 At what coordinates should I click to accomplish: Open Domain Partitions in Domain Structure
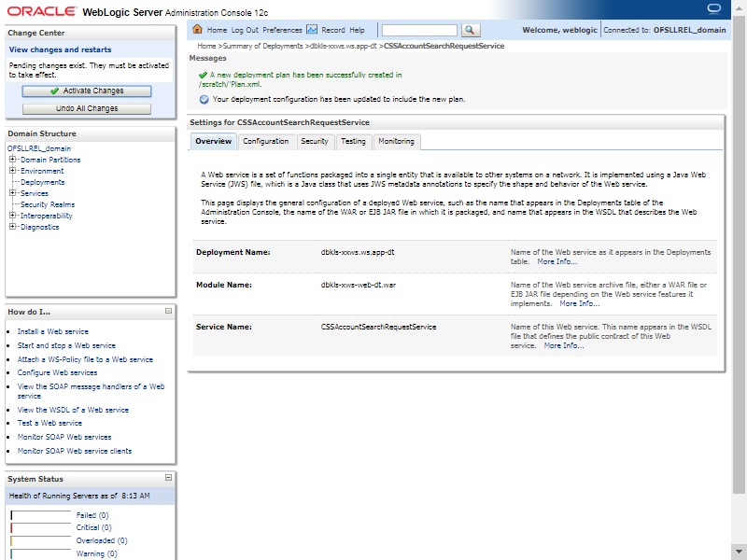pyautogui.click(x=50, y=160)
